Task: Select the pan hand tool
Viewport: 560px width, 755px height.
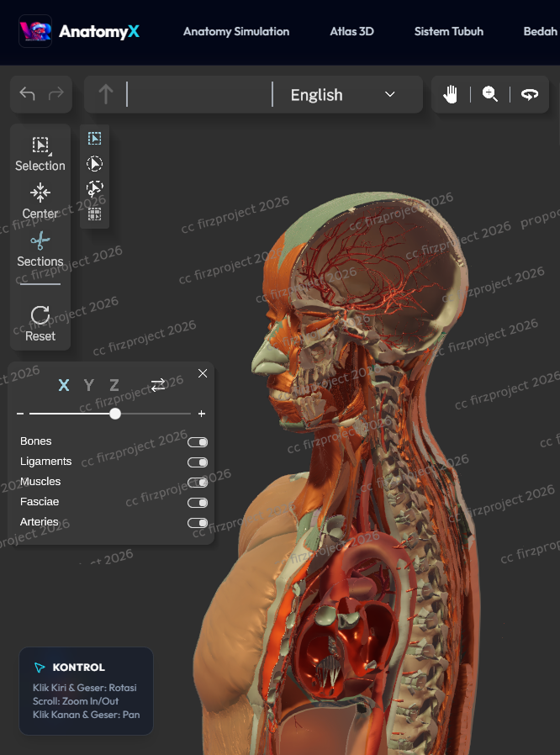Action: (451, 94)
